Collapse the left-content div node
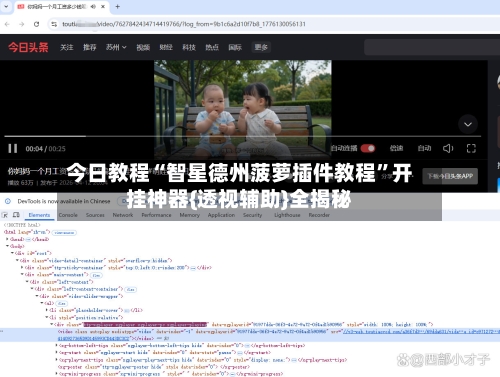 [27, 282]
